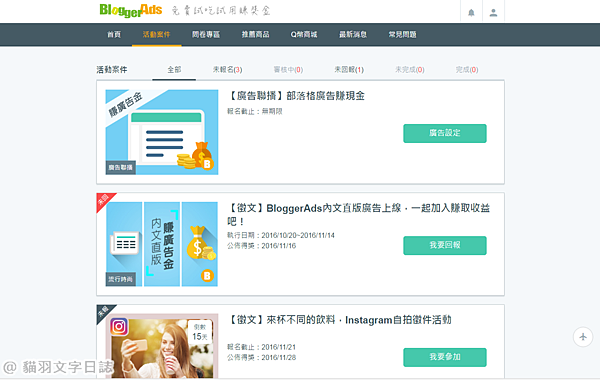The width and height of the screenshot is (600, 380).
Task: Open the BloggerAds內文直版廣告上線 article title
Action: click(359, 215)
